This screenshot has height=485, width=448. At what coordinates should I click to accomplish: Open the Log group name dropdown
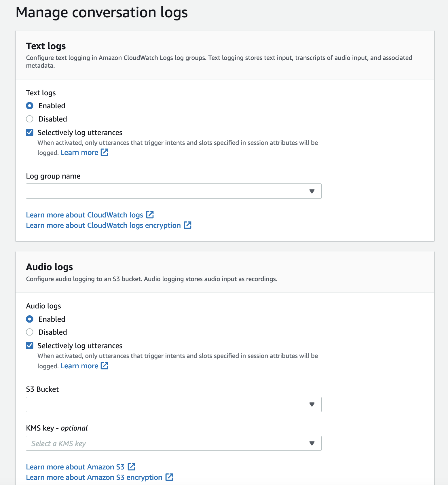pyautogui.click(x=174, y=191)
